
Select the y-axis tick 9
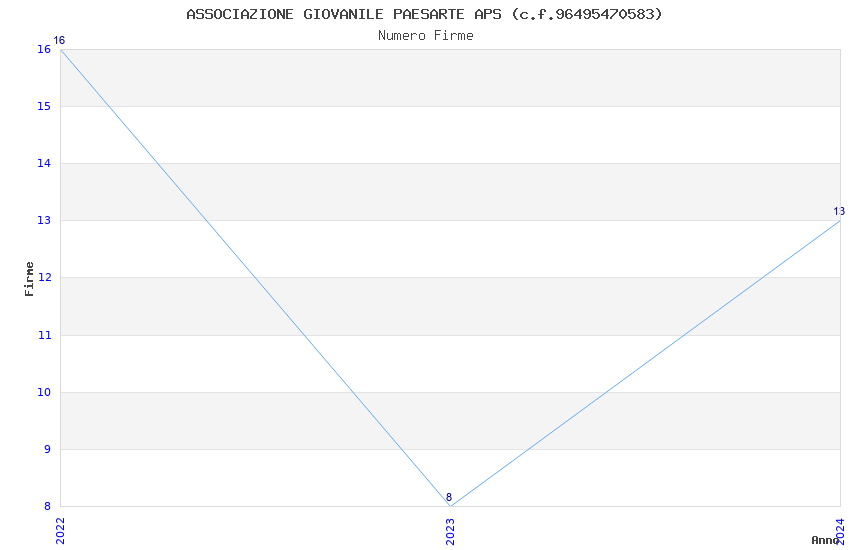pos(47,449)
